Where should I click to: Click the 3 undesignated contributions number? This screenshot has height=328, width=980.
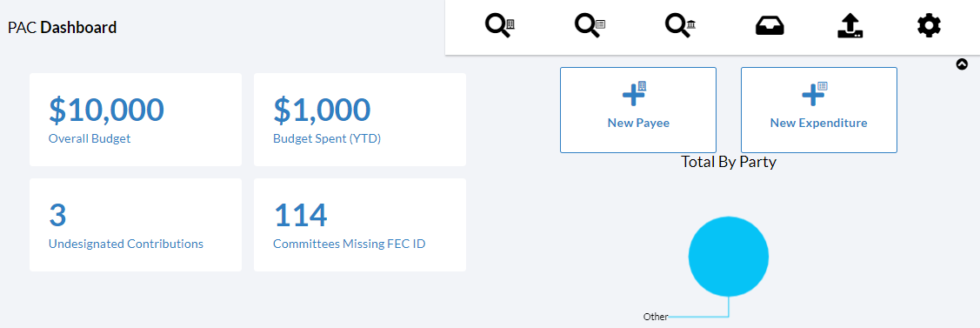pos(57,215)
